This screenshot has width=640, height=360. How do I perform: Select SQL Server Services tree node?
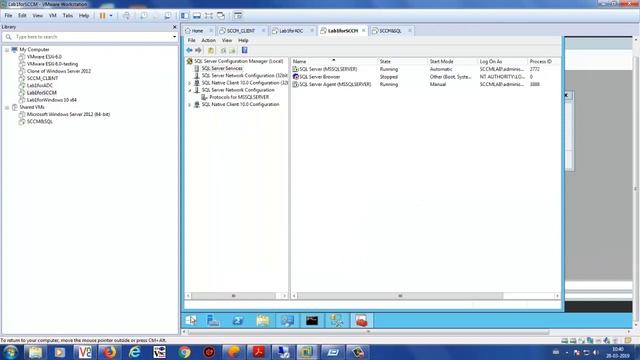222,69
